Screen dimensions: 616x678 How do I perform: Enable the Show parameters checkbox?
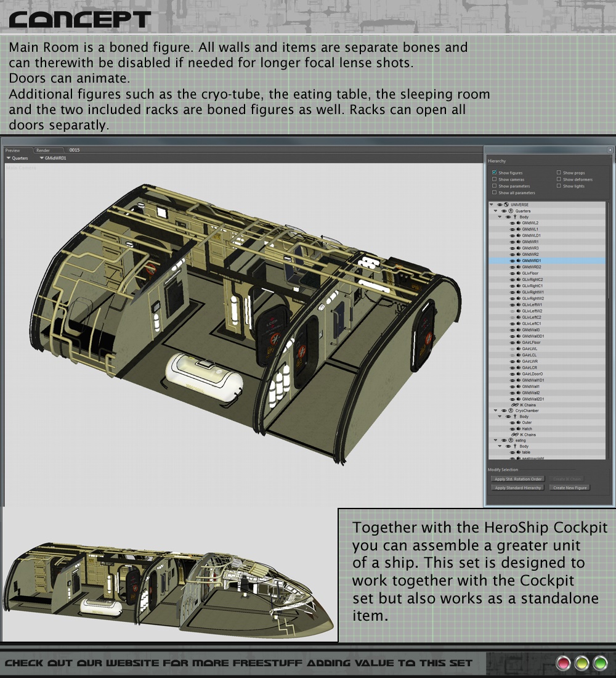click(x=494, y=186)
